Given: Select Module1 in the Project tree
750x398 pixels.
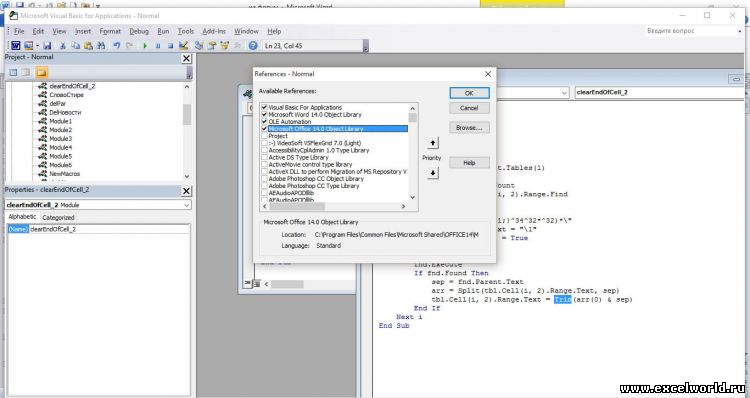Looking at the screenshot, I should click(60, 122).
